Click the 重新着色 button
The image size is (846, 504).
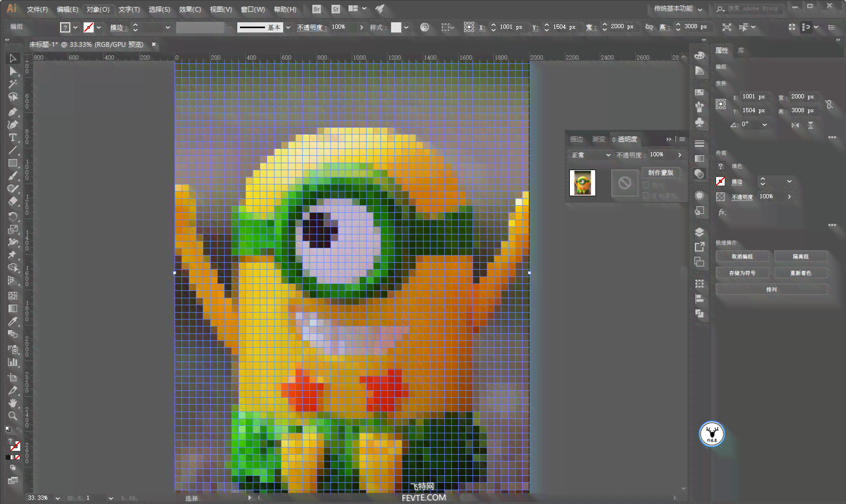tap(801, 273)
